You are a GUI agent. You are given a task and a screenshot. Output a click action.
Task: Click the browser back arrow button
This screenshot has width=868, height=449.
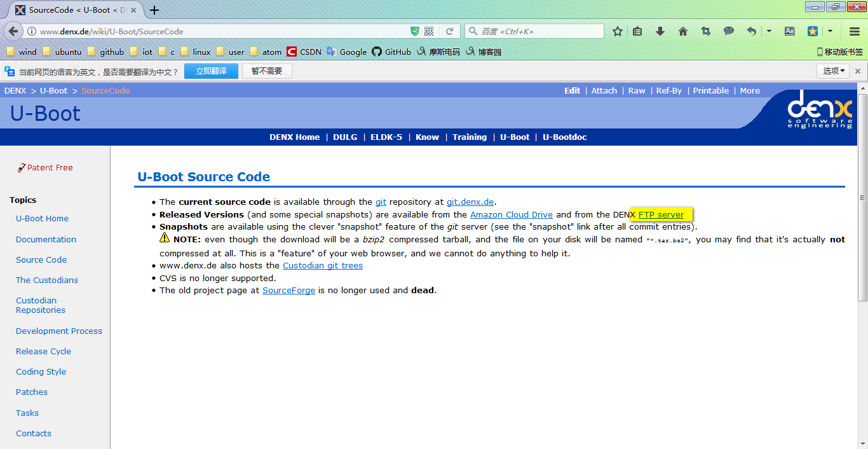coord(13,31)
